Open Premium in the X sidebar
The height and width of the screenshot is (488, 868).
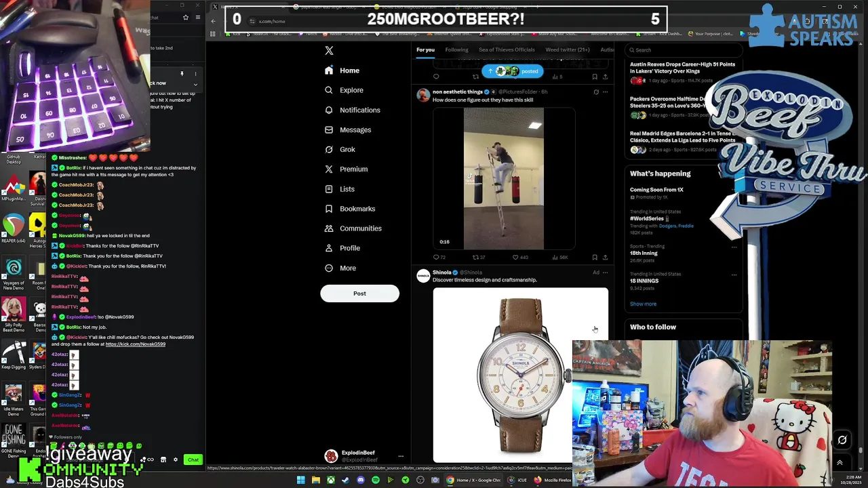point(346,169)
